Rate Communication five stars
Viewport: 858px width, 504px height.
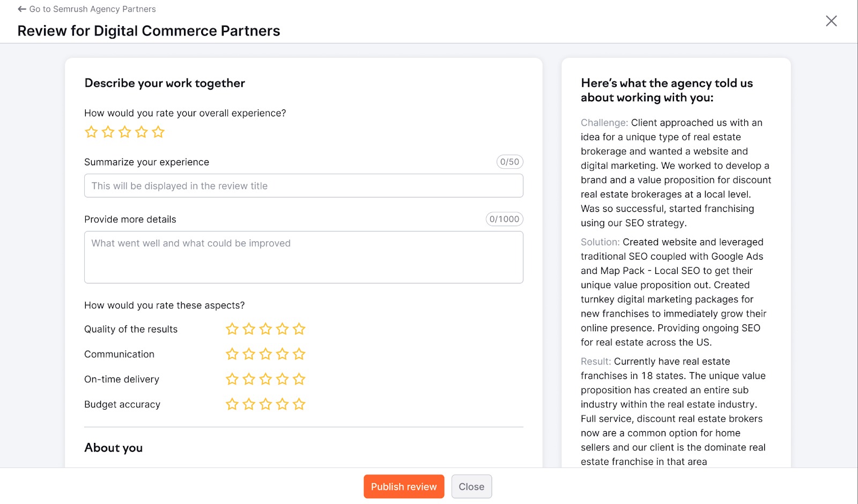click(x=299, y=354)
